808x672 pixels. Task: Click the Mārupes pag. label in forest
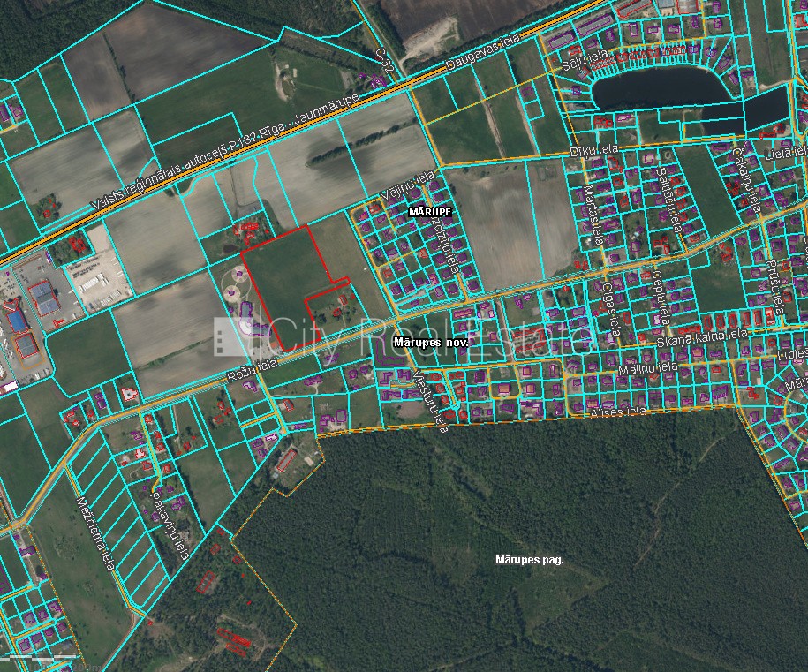click(x=529, y=560)
